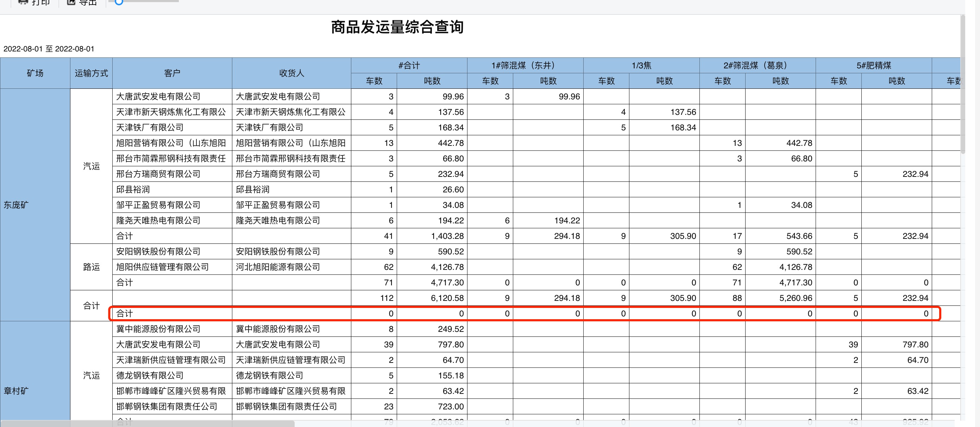Click the 路运 transport cell
Viewport: 980px width, 427px height.
(91, 267)
